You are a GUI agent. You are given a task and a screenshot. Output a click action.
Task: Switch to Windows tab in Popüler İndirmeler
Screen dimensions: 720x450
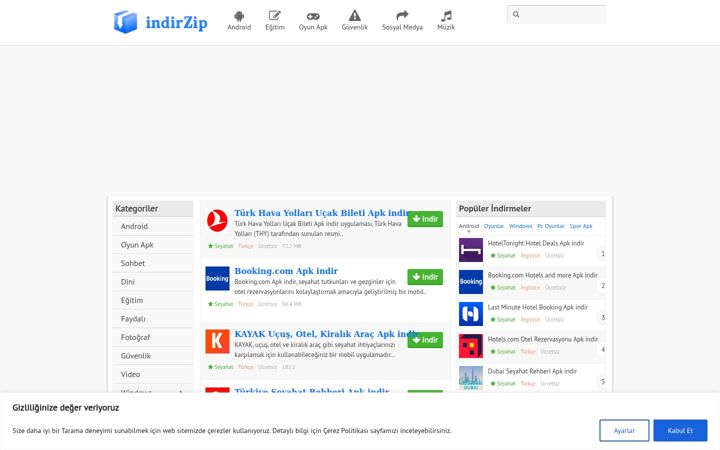tap(520, 226)
